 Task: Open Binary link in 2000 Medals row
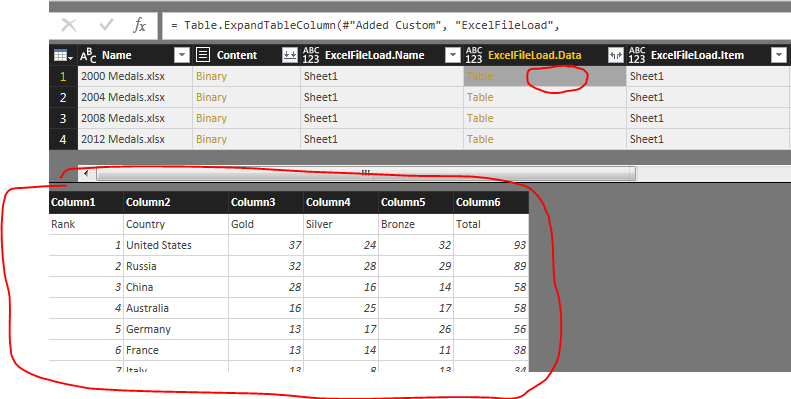(211, 77)
